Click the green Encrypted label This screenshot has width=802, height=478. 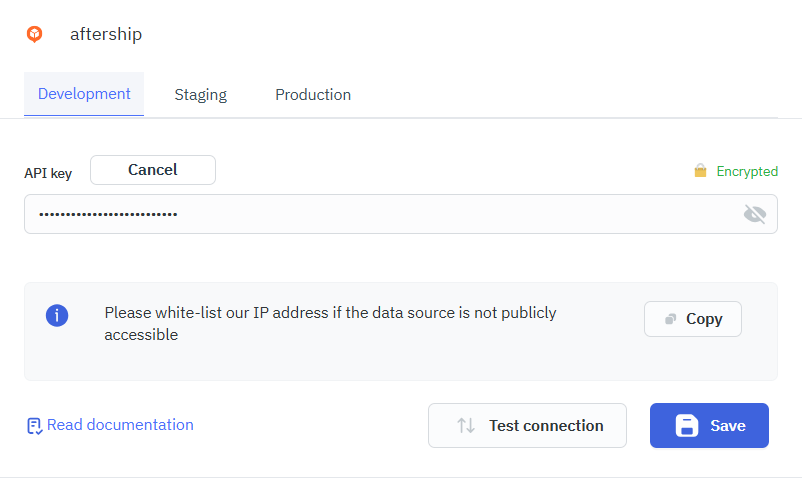click(747, 171)
